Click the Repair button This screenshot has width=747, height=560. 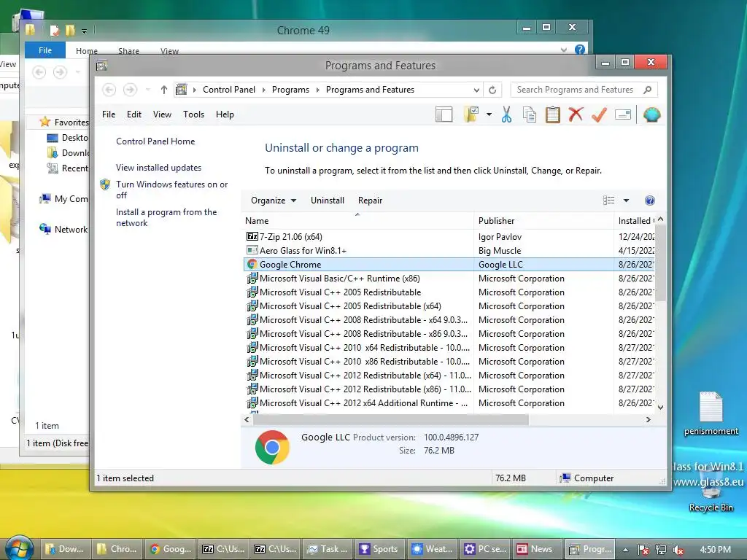[x=370, y=201]
